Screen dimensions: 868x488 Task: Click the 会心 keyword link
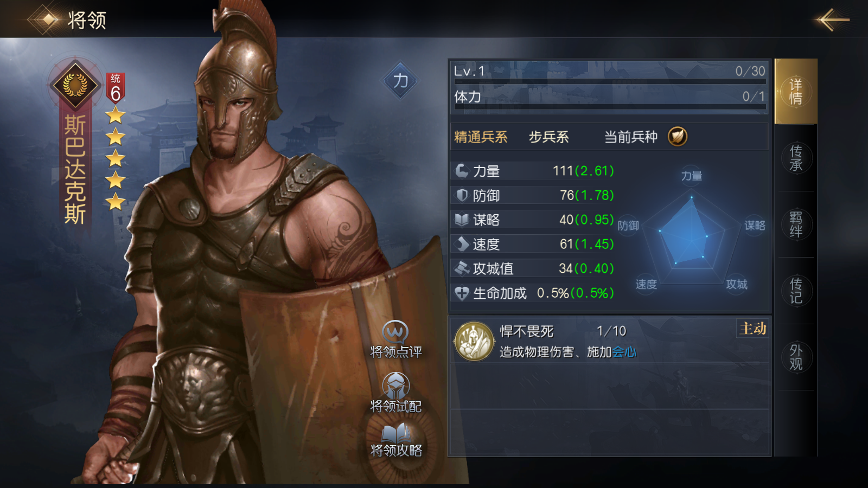pyautogui.click(x=624, y=352)
